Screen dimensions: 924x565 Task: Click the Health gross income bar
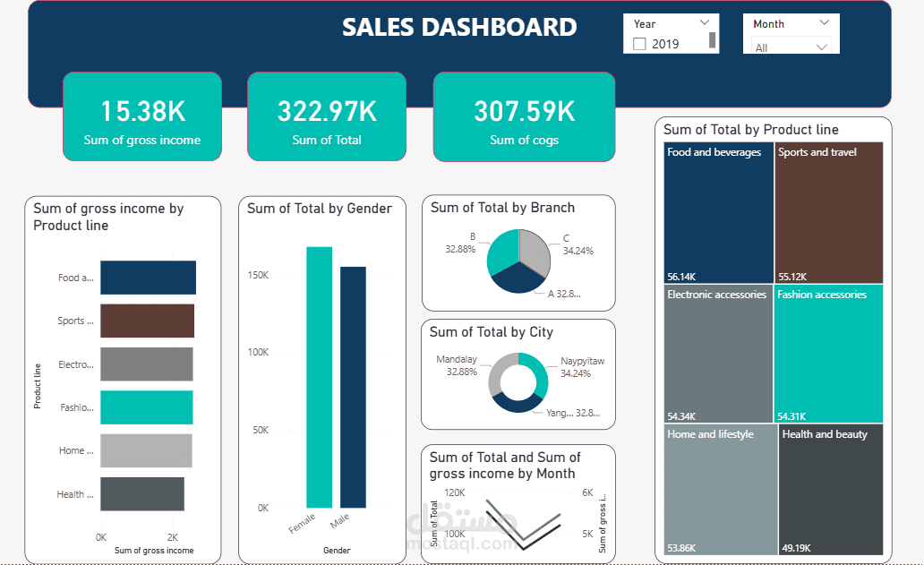tap(142, 493)
